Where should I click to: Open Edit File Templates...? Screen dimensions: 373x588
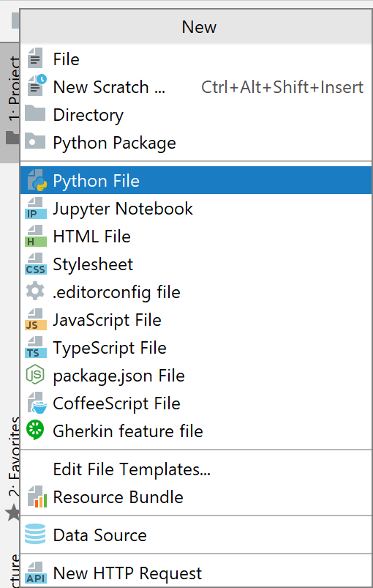coord(196,469)
